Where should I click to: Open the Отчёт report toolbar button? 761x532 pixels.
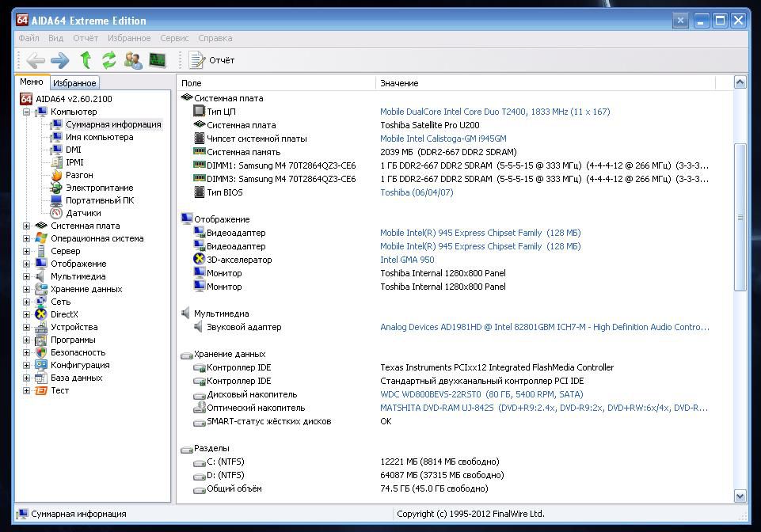[x=211, y=60]
